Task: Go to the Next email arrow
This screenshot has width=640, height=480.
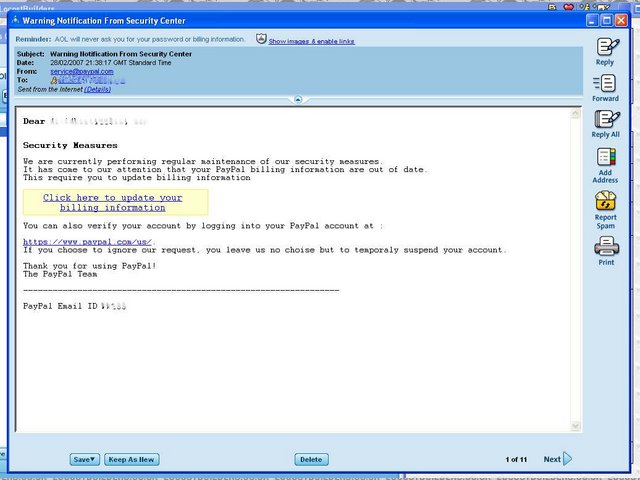Action: 567,459
